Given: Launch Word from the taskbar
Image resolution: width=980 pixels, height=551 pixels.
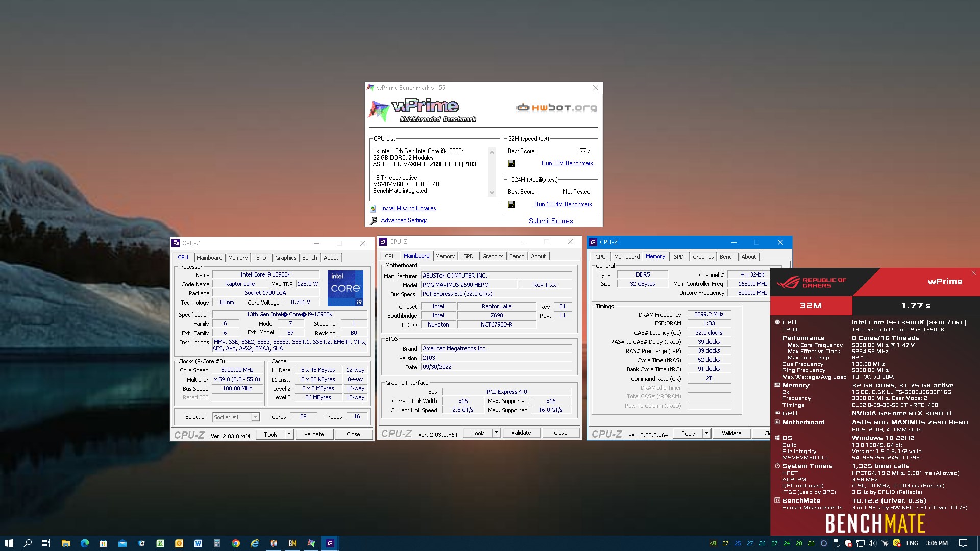Looking at the screenshot, I should click(x=198, y=543).
